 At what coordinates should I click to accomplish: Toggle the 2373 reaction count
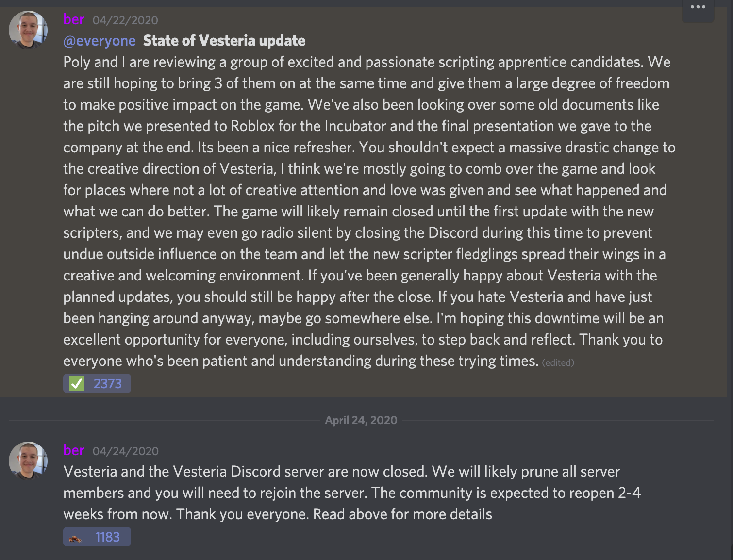tap(107, 384)
